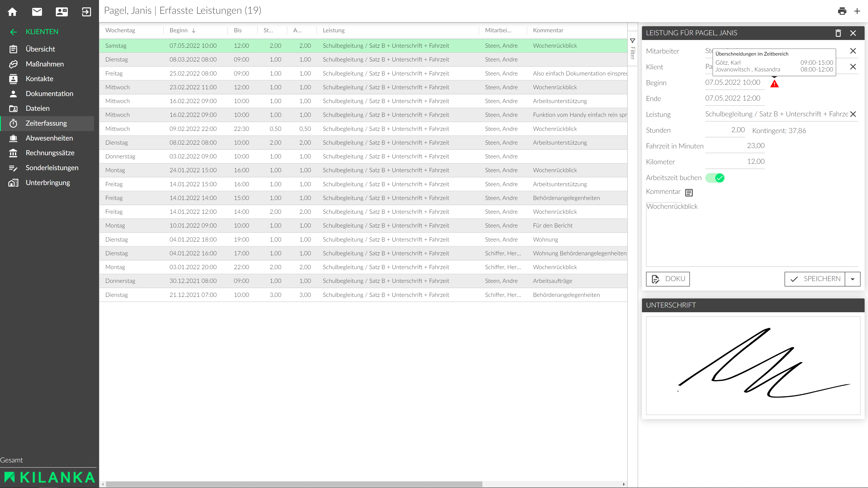Screen dimensions: 868x488
Task: Toggle the Arbeitszeit buchen switch
Action: 715,178
